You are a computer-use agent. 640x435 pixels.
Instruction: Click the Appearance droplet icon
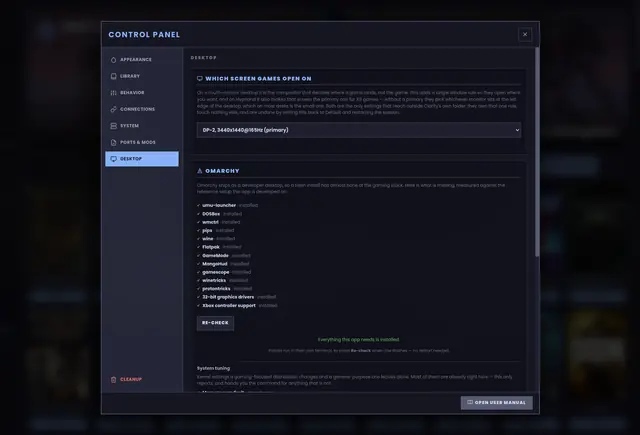[113, 60]
